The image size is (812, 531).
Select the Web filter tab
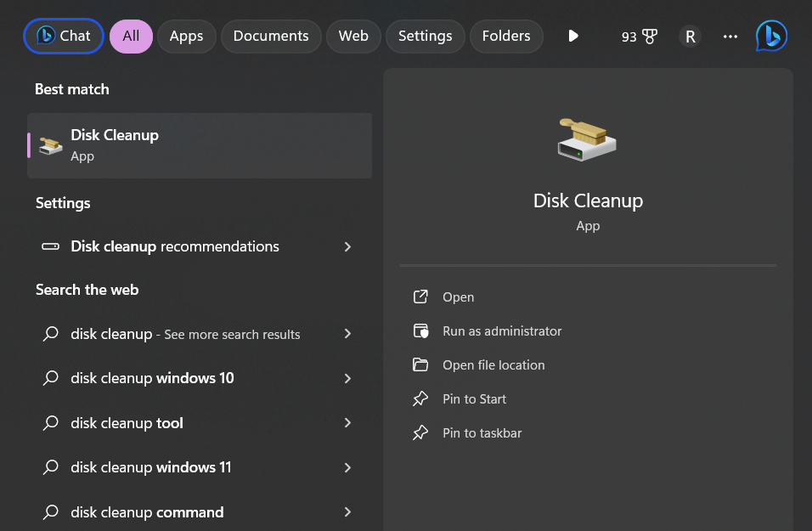coord(353,36)
